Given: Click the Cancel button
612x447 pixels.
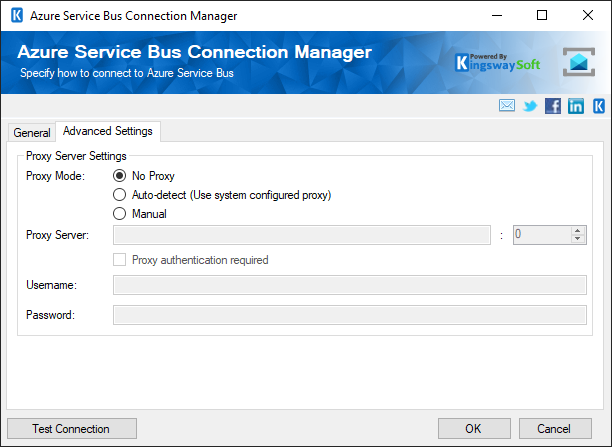Looking at the screenshot, I should [x=555, y=429].
